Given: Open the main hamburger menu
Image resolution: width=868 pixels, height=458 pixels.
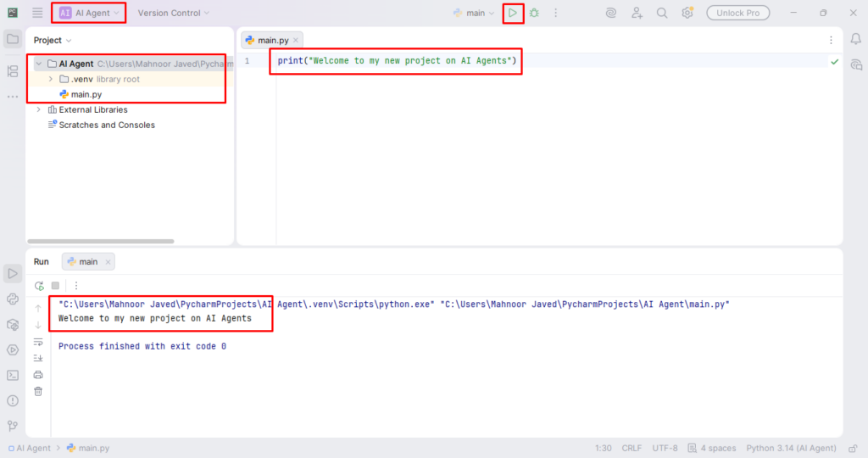Looking at the screenshot, I should click(37, 13).
